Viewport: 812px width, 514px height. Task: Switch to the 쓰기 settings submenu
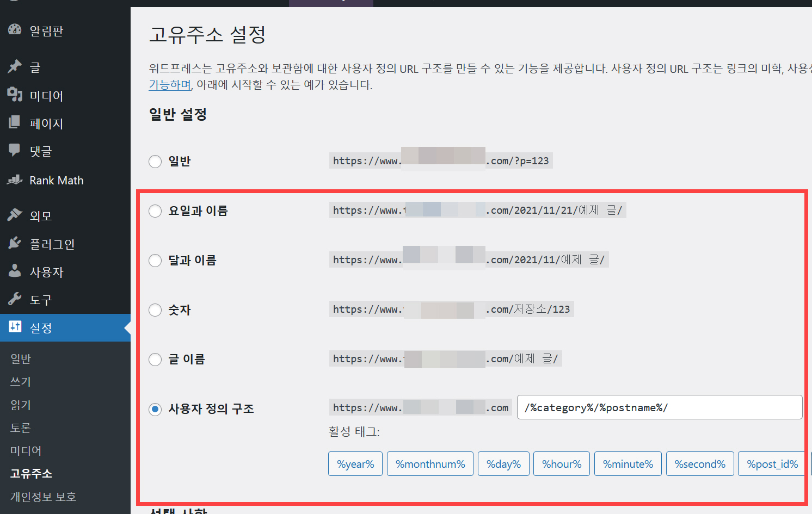click(20, 381)
